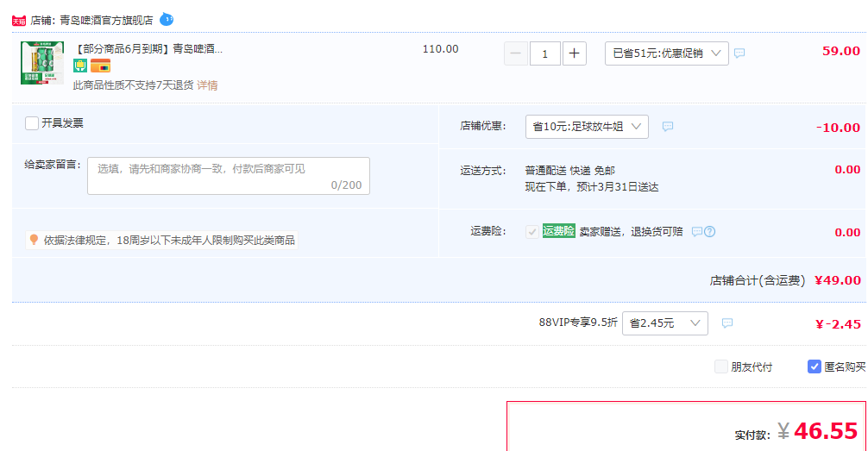Click the 店铺合计 total ¥49.00
This screenshot has width=868, height=451.
pos(838,280)
